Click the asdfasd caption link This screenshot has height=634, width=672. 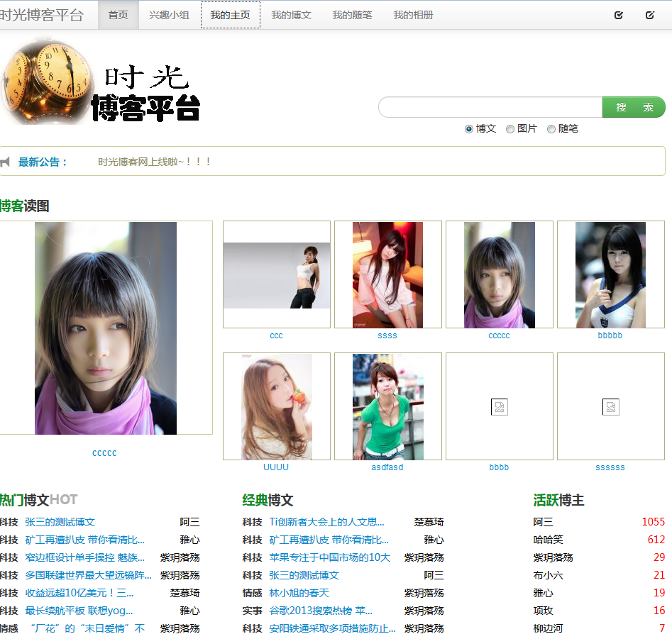point(387,467)
